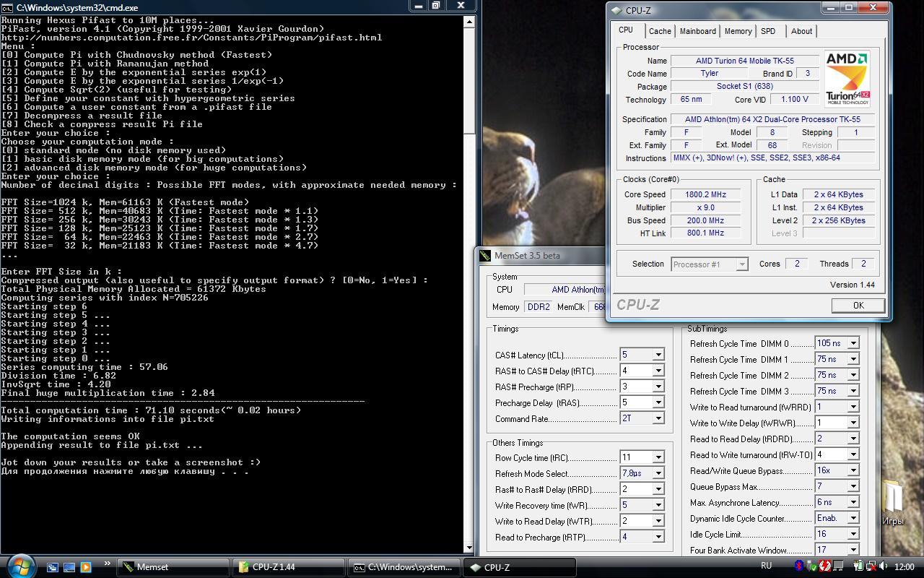Click the Bluetooth tray icon

pyautogui.click(x=799, y=566)
